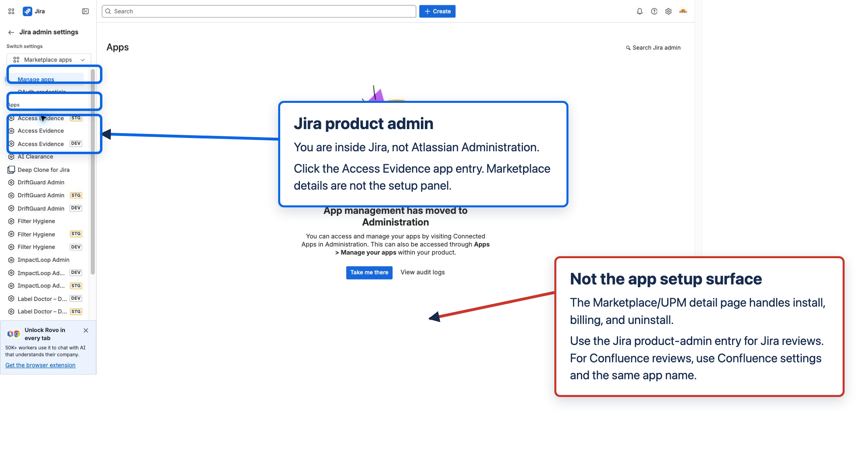Open the settings gear icon
Viewport: 868px width, 468px height.
(x=668, y=11)
